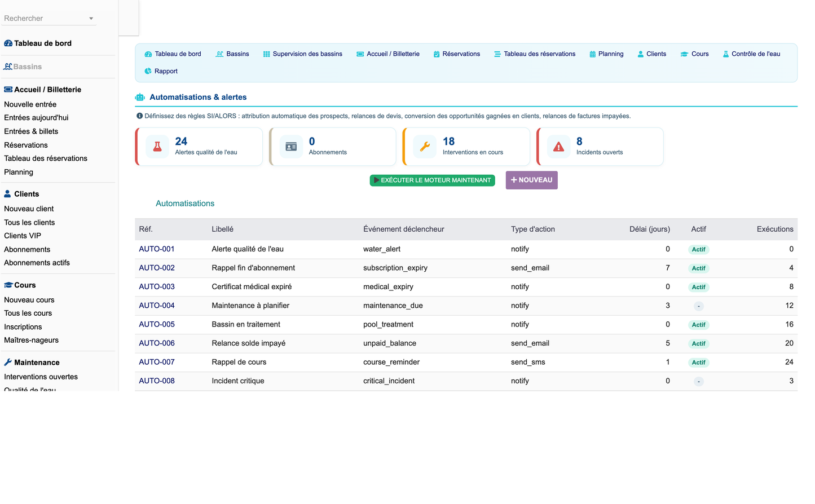Open the Rapport tab
The width and height of the screenshot is (815, 504).
pyautogui.click(x=161, y=71)
